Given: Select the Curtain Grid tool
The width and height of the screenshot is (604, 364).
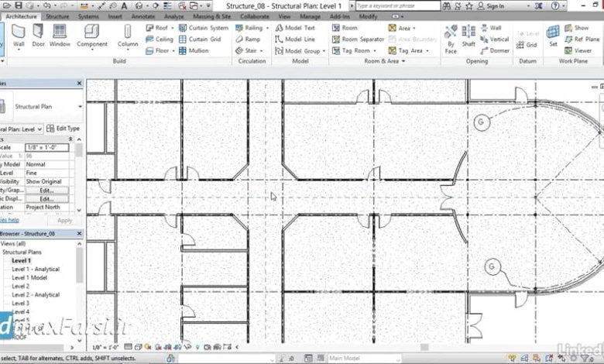Looking at the screenshot, I should [x=200, y=39].
